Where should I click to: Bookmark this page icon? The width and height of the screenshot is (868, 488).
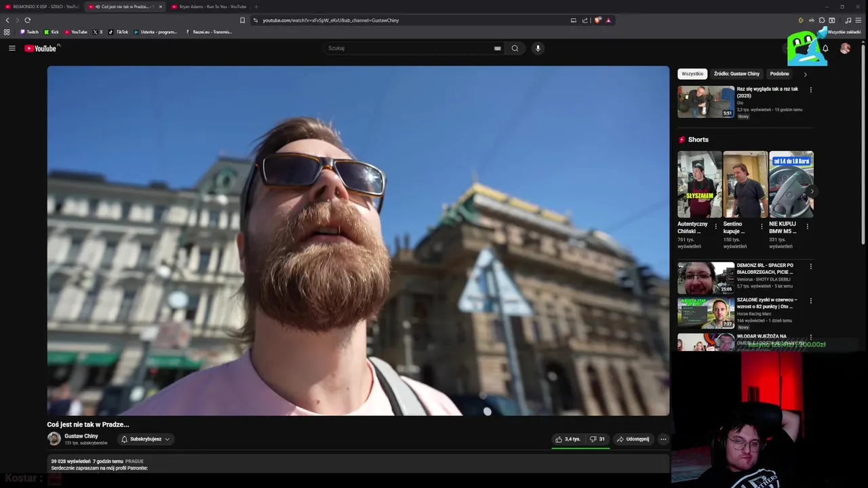[242, 20]
